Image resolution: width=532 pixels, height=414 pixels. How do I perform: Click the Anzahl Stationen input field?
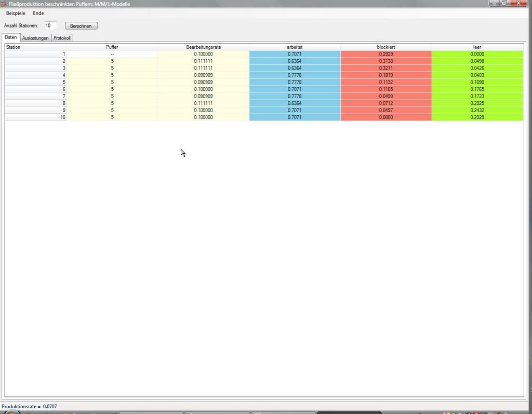click(x=50, y=25)
